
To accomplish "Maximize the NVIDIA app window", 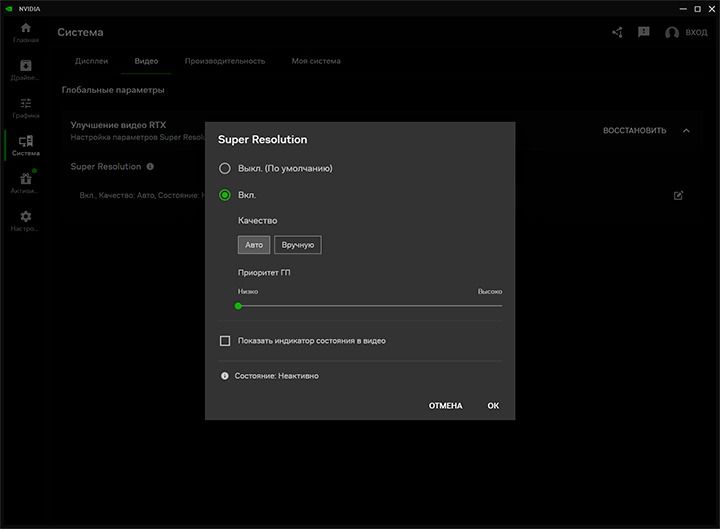I will (x=698, y=9).
